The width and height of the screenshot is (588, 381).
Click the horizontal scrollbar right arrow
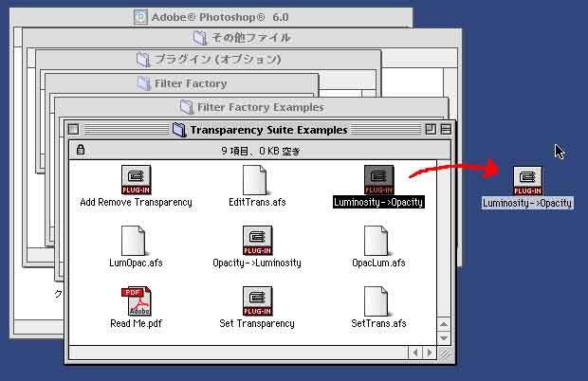click(x=430, y=354)
